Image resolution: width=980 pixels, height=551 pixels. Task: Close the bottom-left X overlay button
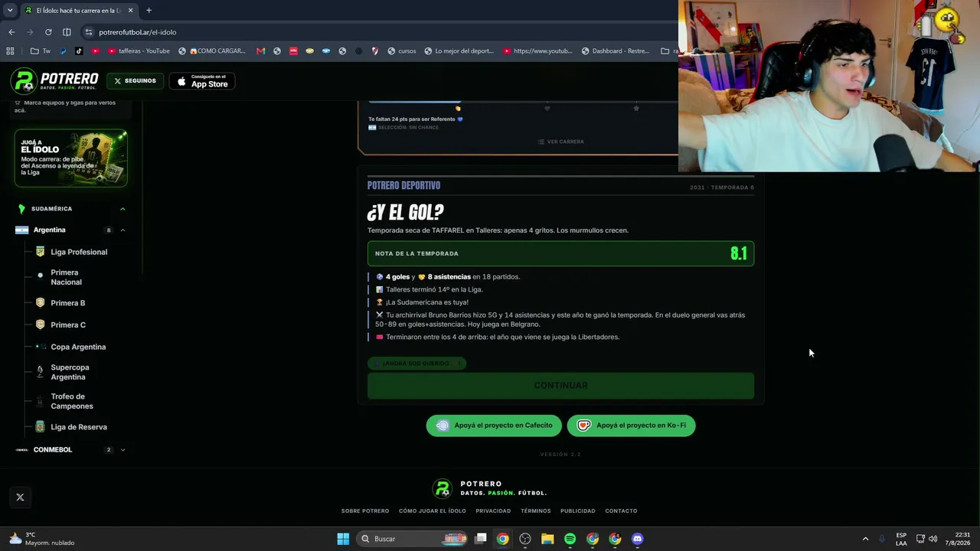click(20, 497)
